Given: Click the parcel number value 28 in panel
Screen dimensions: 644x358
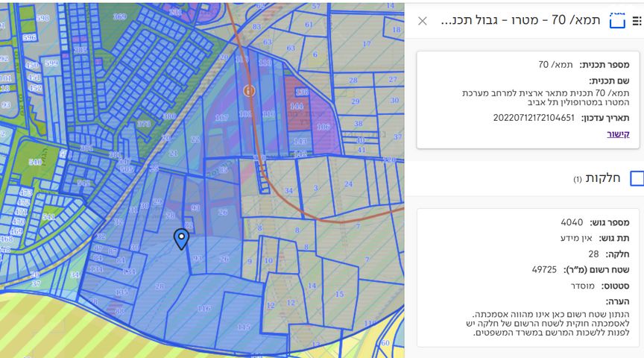Looking at the screenshot, I should click(x=593, y=254).
